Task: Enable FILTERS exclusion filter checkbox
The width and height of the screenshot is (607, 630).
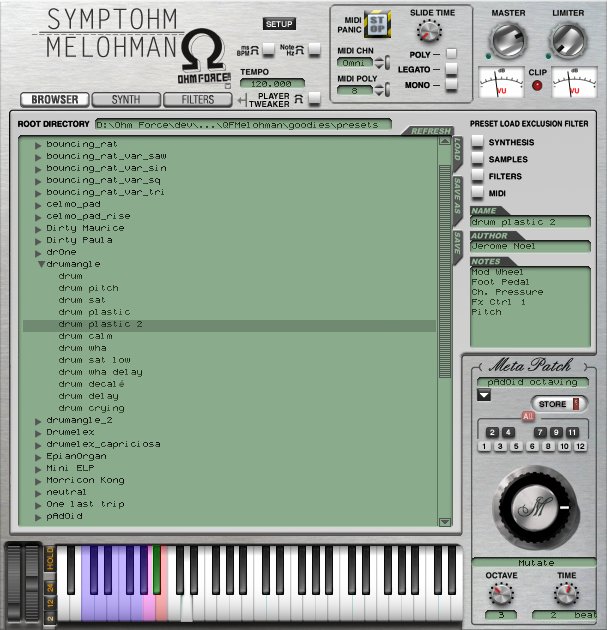Action: 477,176
